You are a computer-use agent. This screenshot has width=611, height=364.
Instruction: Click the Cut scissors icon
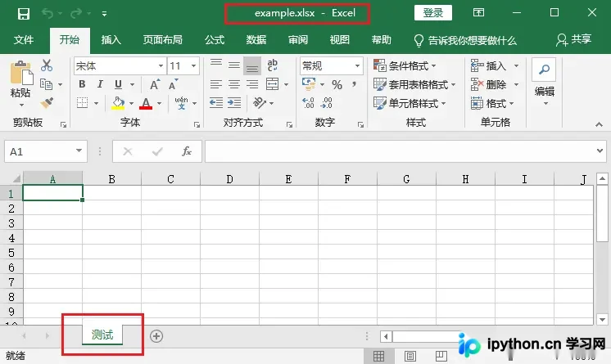[47, 65]
